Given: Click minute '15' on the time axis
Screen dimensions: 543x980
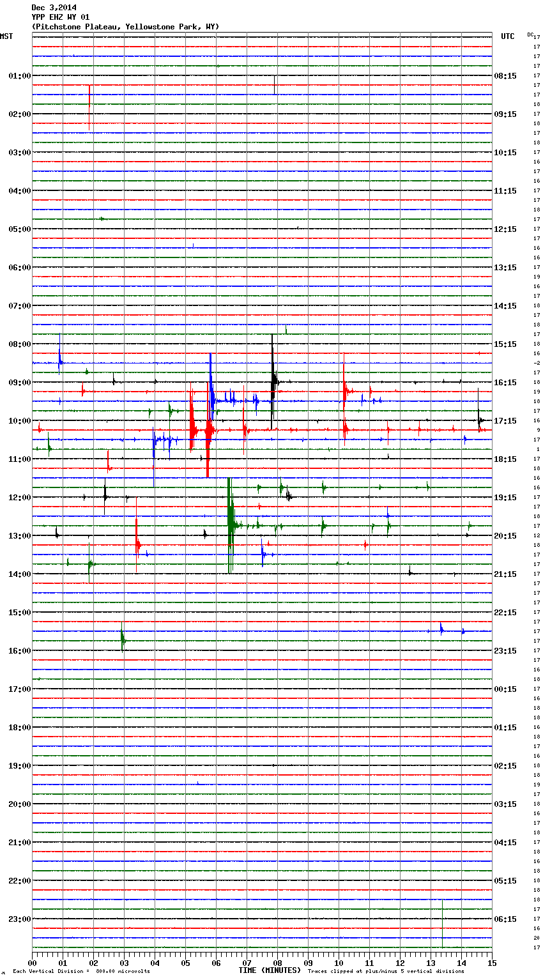Looking at the screenshot, I should click(x=492, y=963).
